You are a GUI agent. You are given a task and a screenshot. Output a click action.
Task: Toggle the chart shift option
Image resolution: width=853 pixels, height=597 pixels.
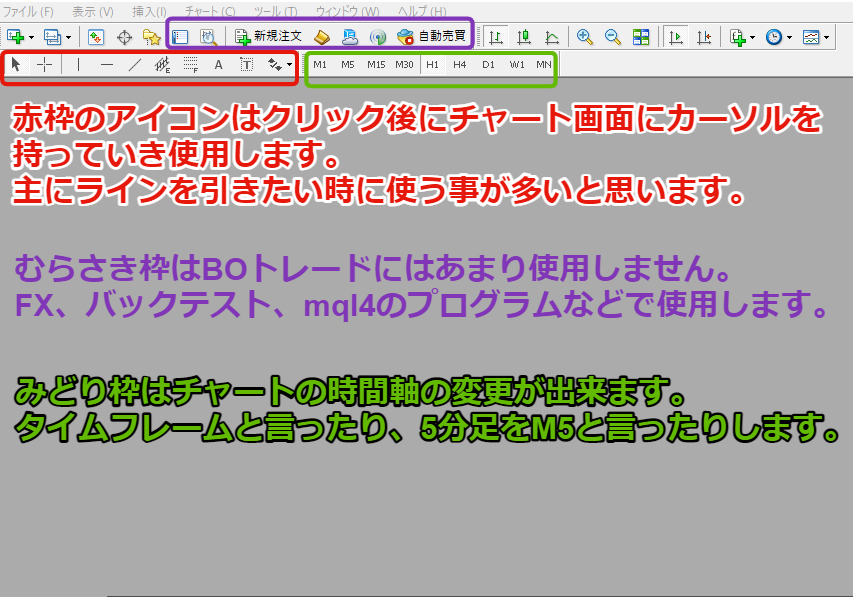tap(704, 37)
